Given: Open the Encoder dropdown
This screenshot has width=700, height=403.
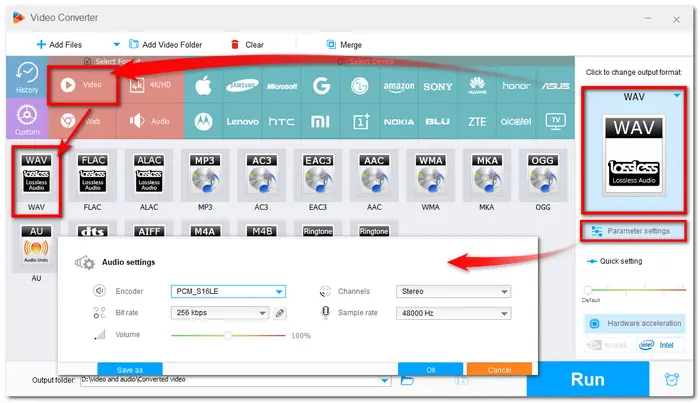Looking at the screenshot, I should pos(228,291).
